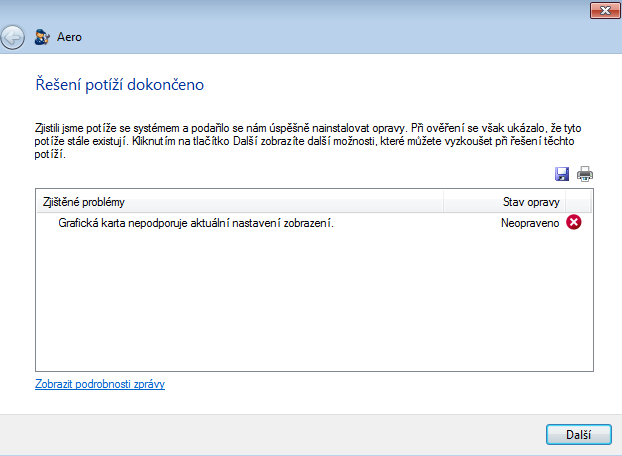The width and height of the screenshot is (622, 456).
Task: Select the Stav opravy column header
Action: point(505,202)
